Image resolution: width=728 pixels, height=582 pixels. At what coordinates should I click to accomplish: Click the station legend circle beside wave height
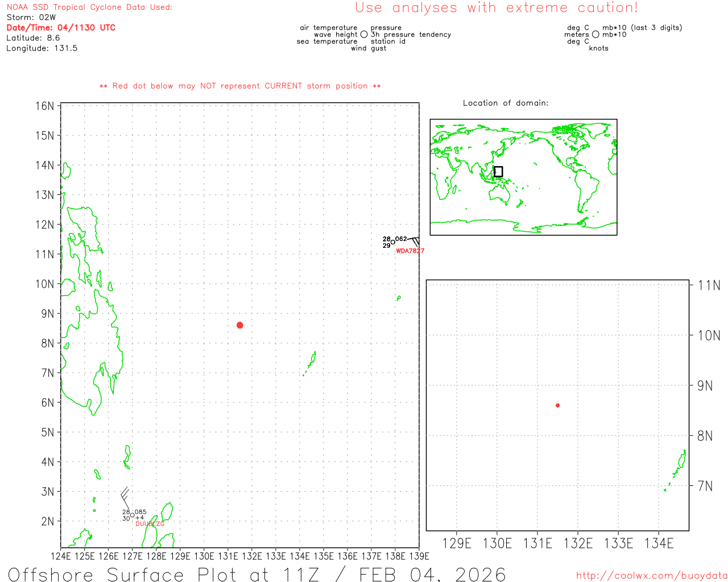point(364,35)
